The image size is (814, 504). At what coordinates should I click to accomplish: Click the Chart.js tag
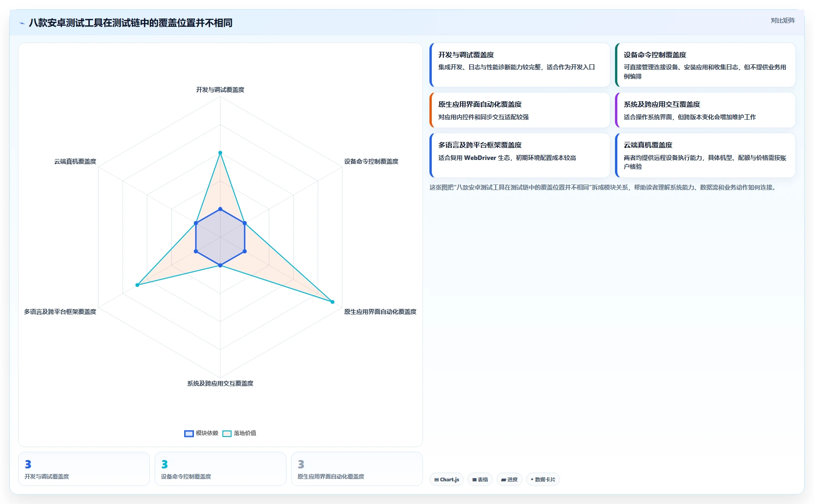(x=447, y=479)
